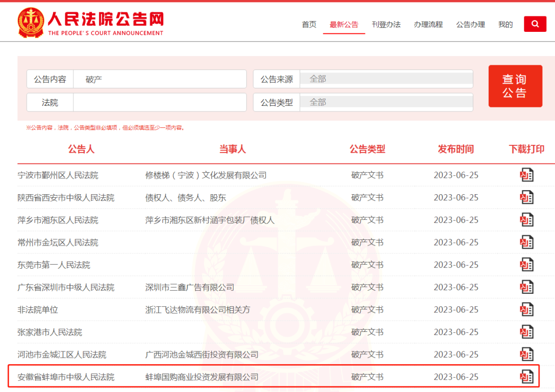Open 张家港市人民法院 announcement
The height and width of the screenshot is (392, 555).
point(50,332)
